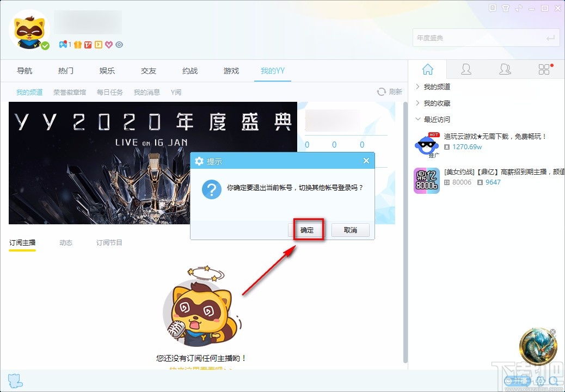This screenshot has height=392, width=565.
Task: Open the orange gift box icon
Action: [78, 45]
